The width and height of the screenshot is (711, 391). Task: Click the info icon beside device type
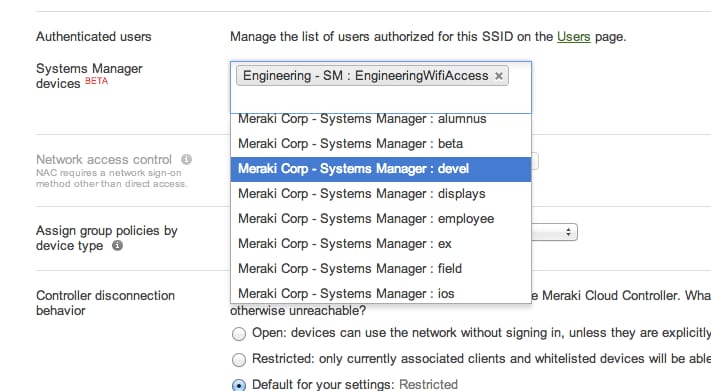117,245
